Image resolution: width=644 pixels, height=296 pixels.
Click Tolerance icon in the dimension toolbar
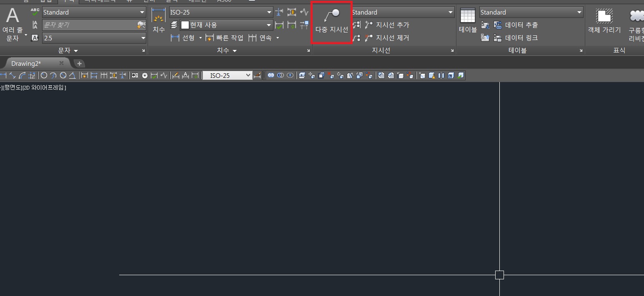point(135,75)
